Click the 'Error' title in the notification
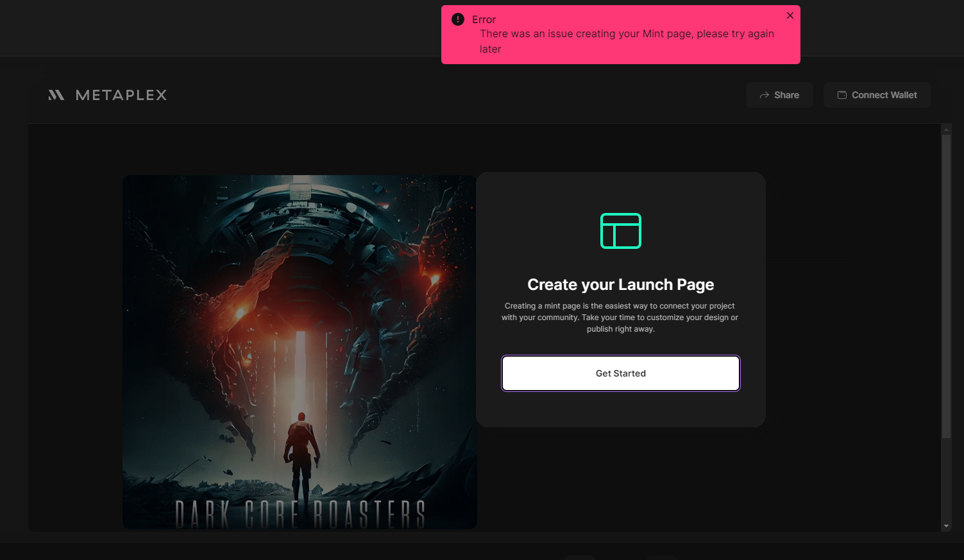Screen dimensions: 964x560 [x=484, y=19]
